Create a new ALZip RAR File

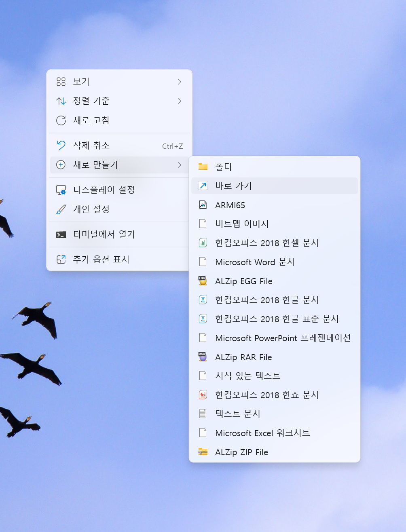pyautogui.click(x=275, y=357)
